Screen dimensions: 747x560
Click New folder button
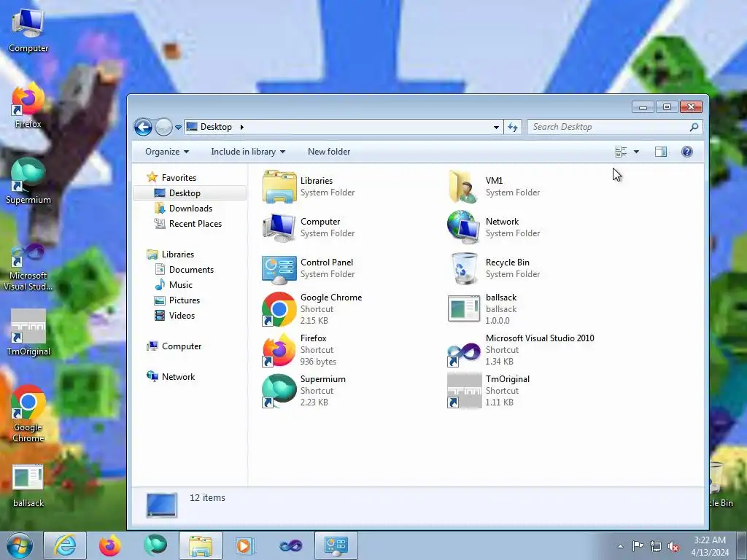pyautogui.click(x=329, y=152)
